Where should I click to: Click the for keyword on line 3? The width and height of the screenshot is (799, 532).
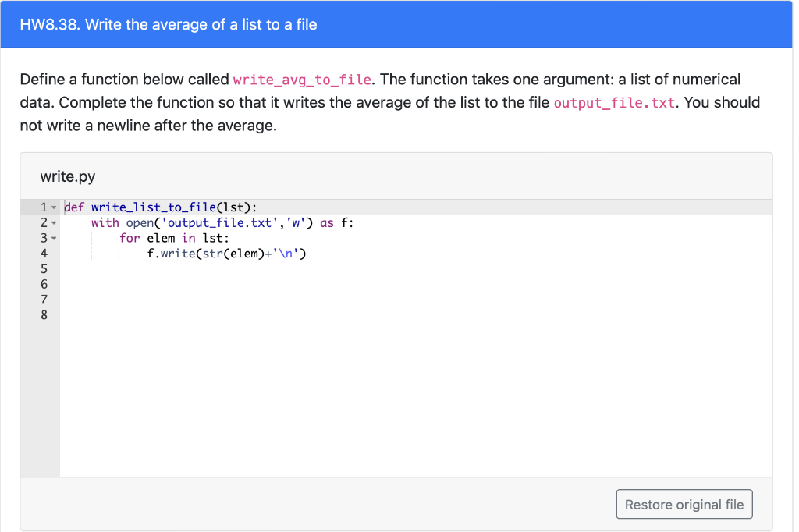pos(130,238)
